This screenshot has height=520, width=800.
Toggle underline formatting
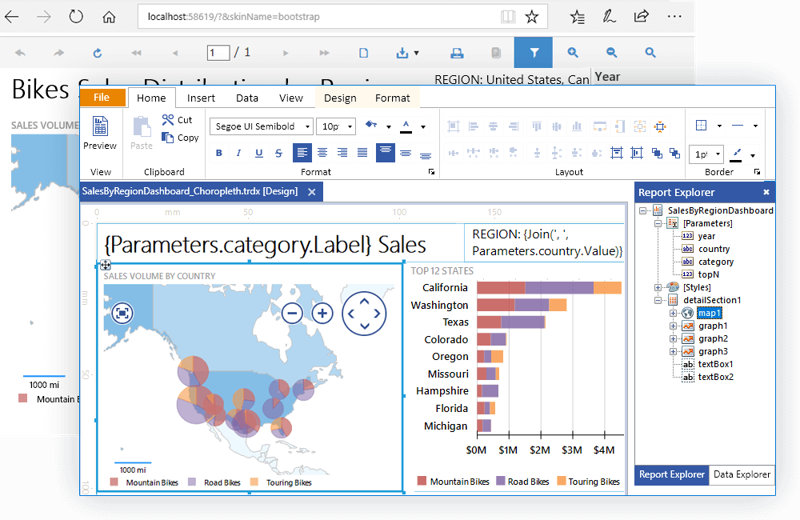tap(259, 153)
